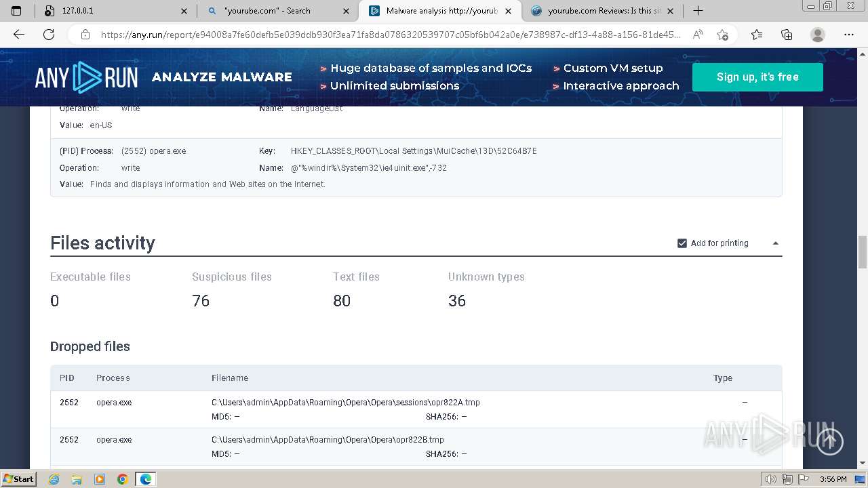Click the Text files count 80
This screenshot has width=868, height=488.
click(342, 301)
